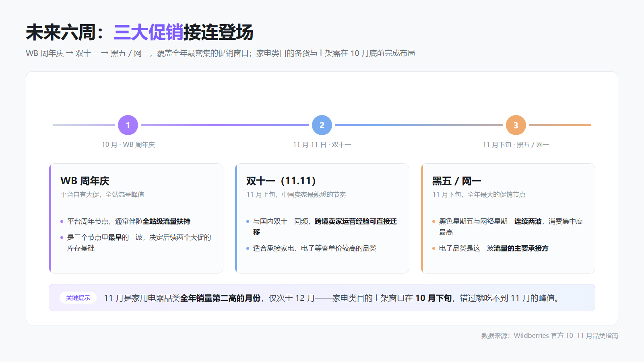Click the key hint sentence starting "11 月是家用电器品类"
This screenshot has height=362, width=644.
pos(332,298)
